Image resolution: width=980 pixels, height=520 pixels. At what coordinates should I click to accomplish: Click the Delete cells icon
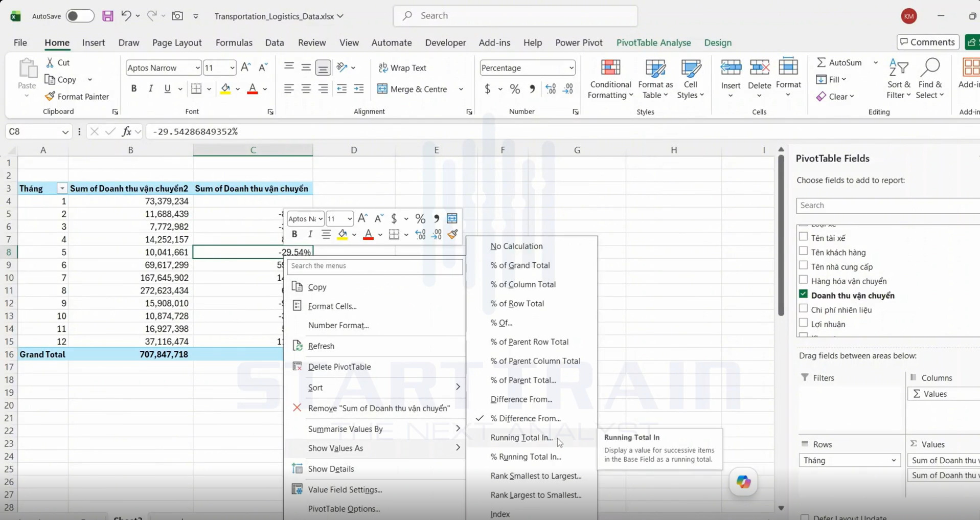759,68
